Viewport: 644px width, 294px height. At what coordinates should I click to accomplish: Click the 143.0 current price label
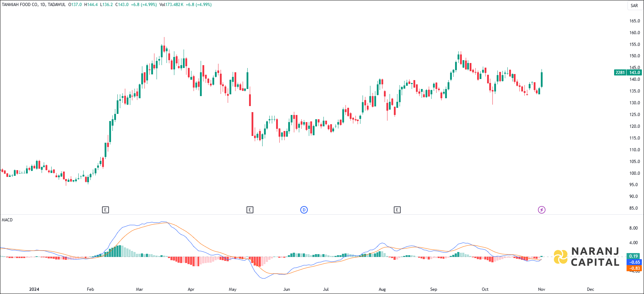(635, 72)
